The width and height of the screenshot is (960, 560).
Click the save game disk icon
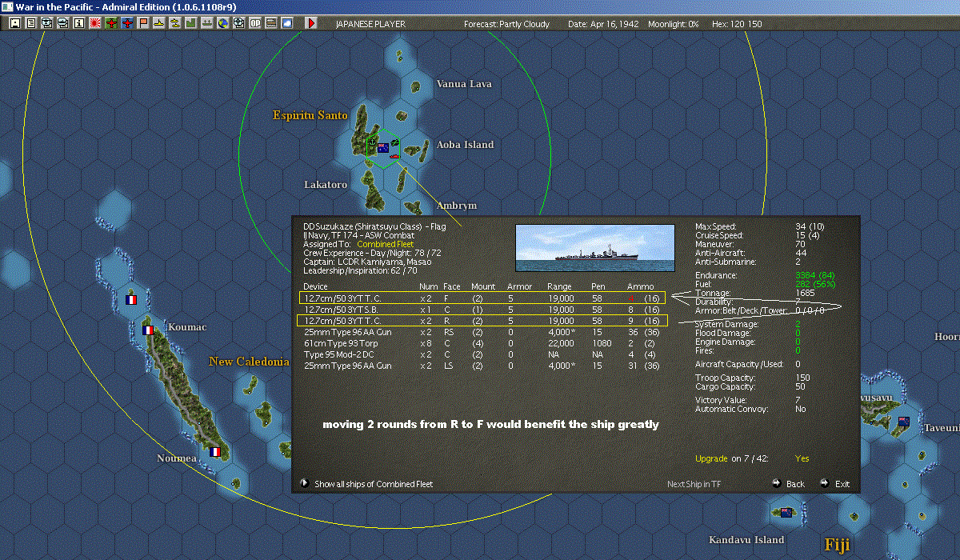[14, 24]
